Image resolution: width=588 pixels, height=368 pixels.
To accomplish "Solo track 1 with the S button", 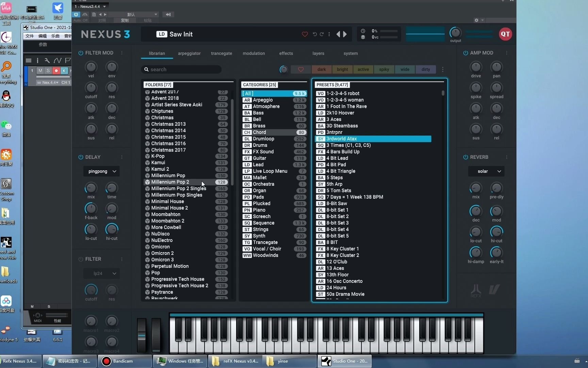I will pyautogui.click(x=48, y=71).
